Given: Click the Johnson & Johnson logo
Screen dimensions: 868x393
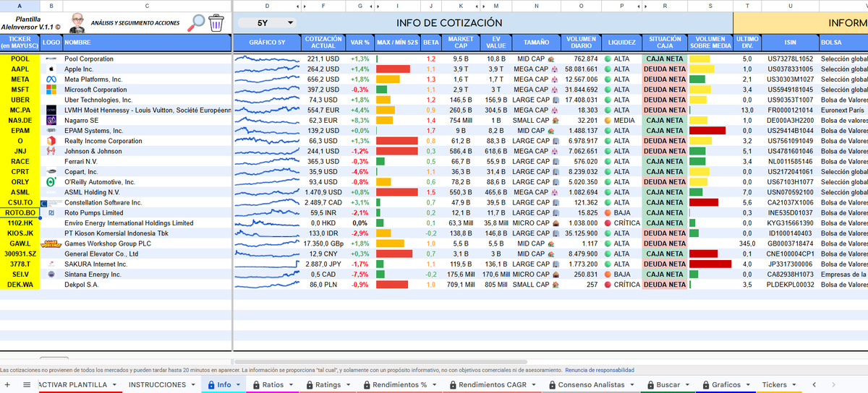Looking at the screenshot, I should coord(51,151).
